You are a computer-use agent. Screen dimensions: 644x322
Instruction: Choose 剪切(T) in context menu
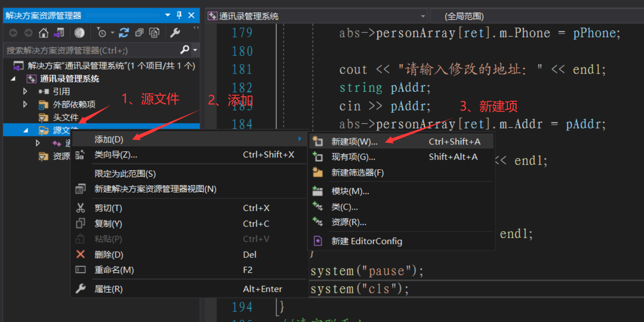coord(189,208)
